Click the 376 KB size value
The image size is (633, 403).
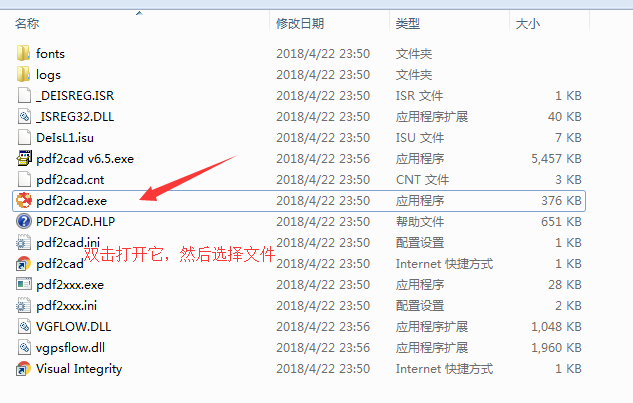(x=562, y=201)
